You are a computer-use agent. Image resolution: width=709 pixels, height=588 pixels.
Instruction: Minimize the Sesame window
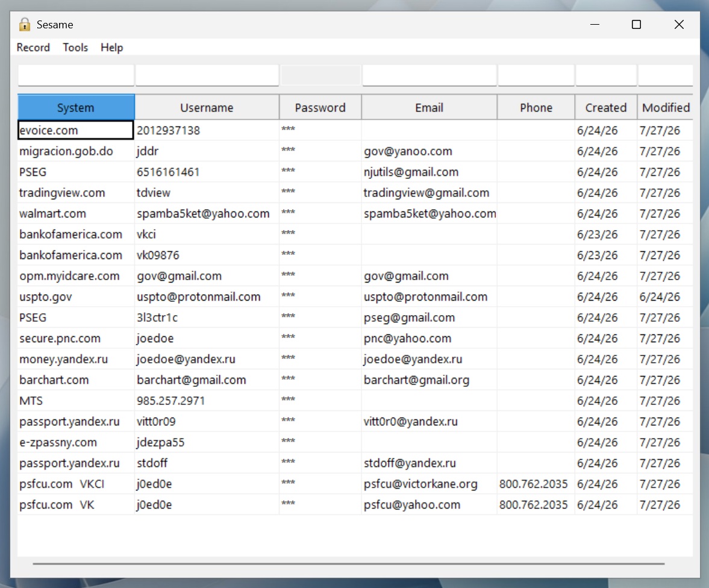coord(595,25)
